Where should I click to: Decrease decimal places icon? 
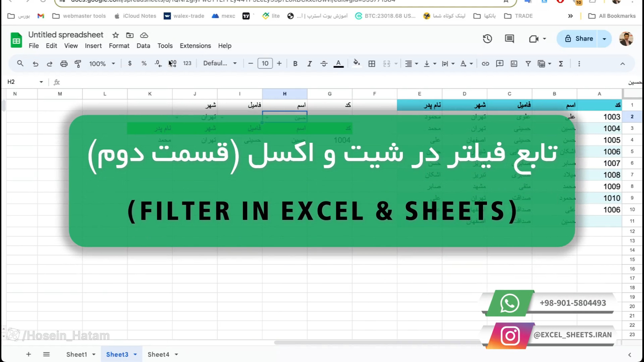[158, 63]
